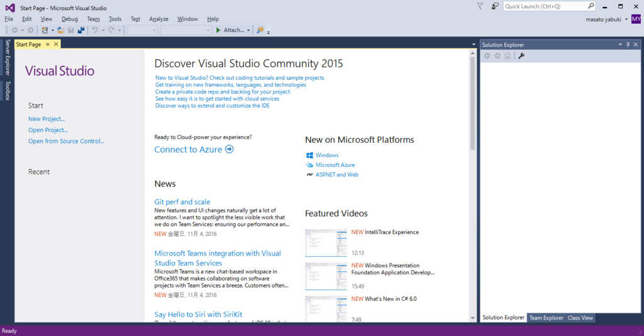
Task: Open Solution Explorer window position dropdown
Action: click(x=620, y=45)
